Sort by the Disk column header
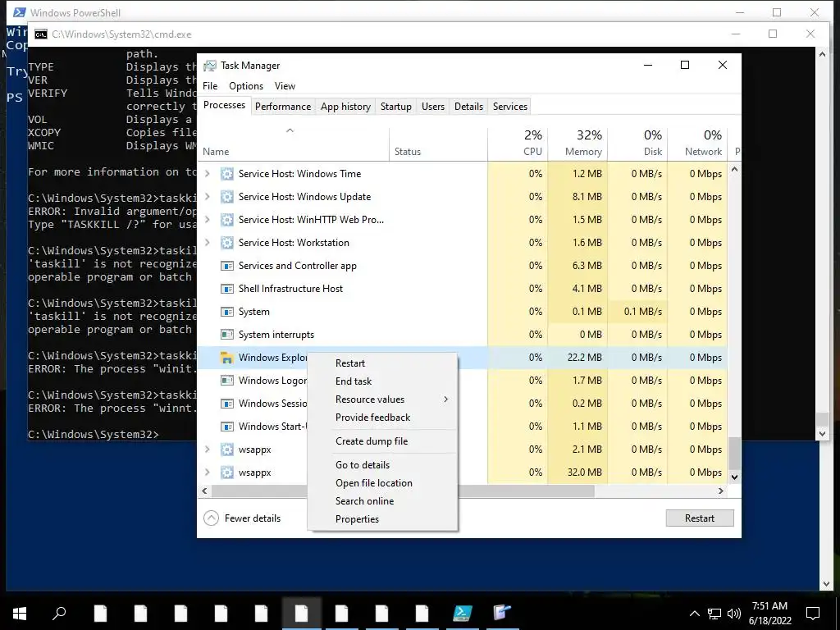The image size is (840, 630). (x=637, y=144)
